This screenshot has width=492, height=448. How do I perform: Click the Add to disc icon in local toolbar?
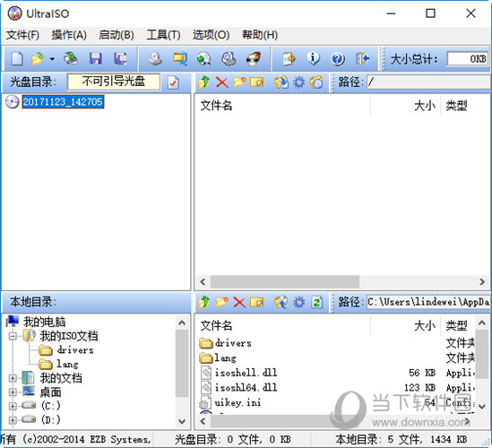point(281,302)
